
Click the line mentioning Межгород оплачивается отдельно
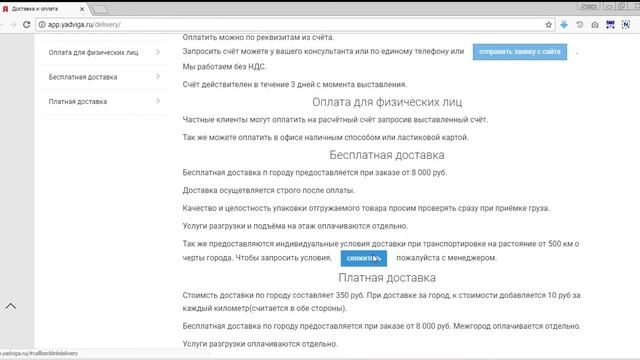(x=381, y=326)
